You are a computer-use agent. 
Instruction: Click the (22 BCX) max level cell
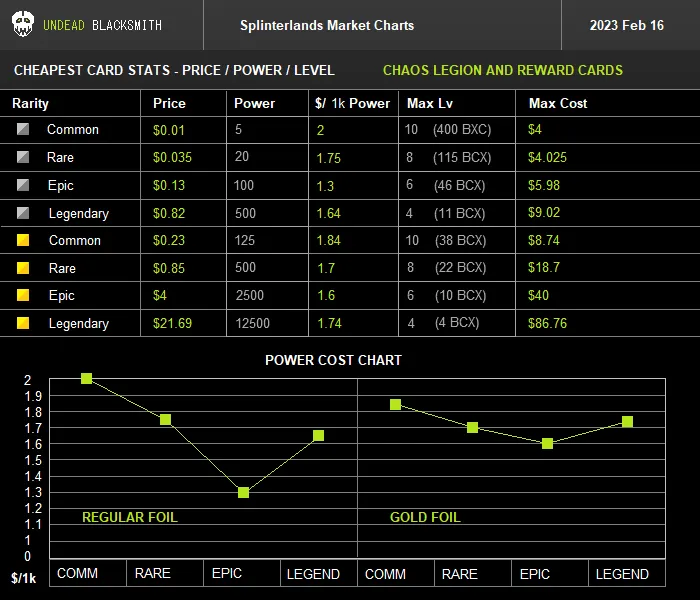pos(460,267)
